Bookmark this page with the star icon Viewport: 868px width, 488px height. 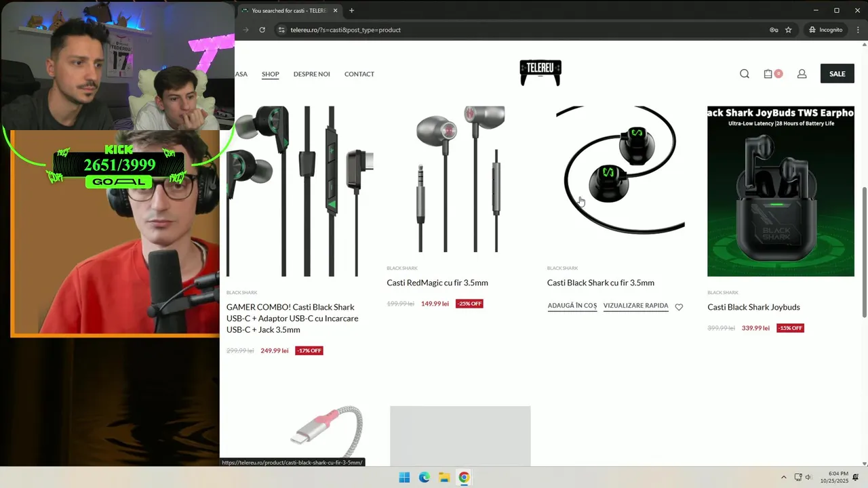pyautogui.click(x=788, y=30)
